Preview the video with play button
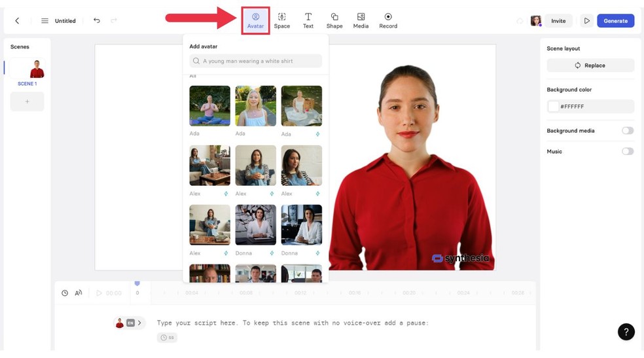 click(587, 20)
